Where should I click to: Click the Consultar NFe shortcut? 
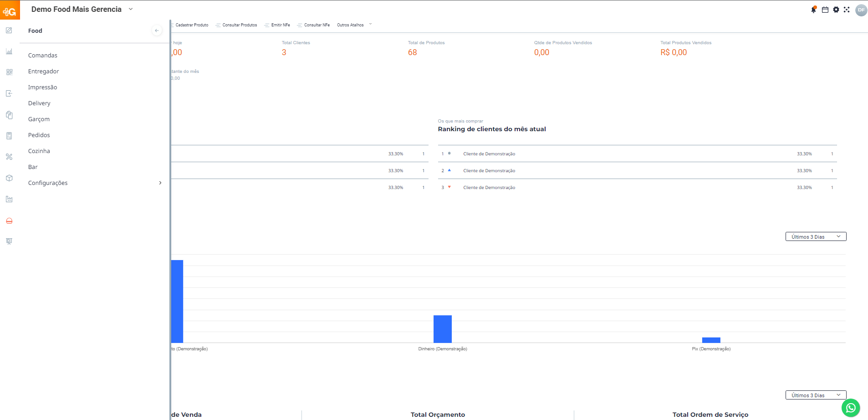[x=317, y=25]
